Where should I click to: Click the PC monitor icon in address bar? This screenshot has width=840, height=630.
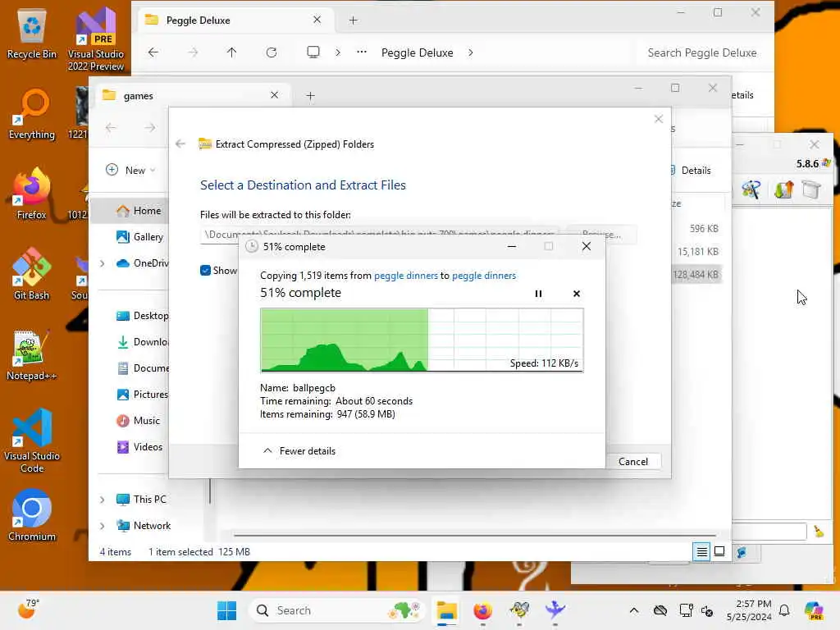pyautogui.click(x=313, y=52)
